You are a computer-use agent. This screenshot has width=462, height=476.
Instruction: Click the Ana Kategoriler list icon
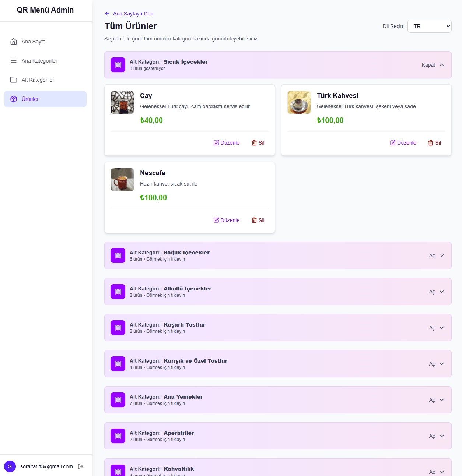pyautogui.click(x=14, y=61)
